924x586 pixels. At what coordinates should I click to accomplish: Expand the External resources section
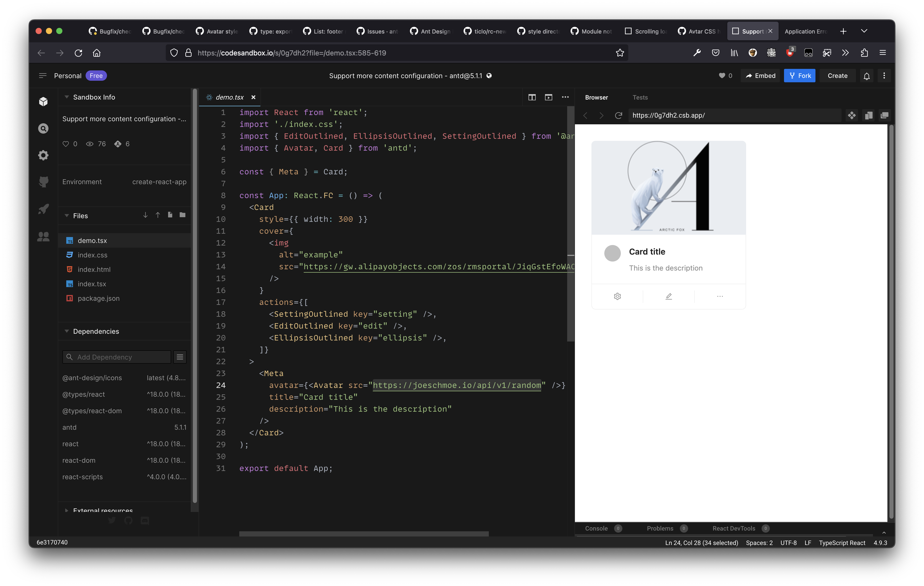[x=66, y=511]
